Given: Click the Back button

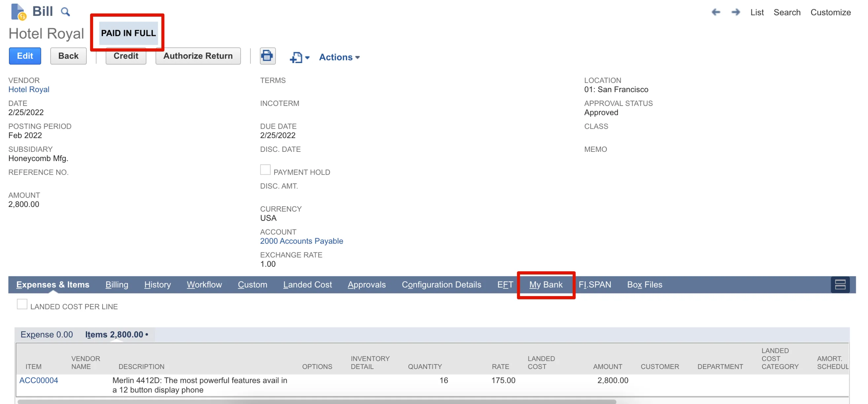Looking at the screenshot, I should (68, 56).
